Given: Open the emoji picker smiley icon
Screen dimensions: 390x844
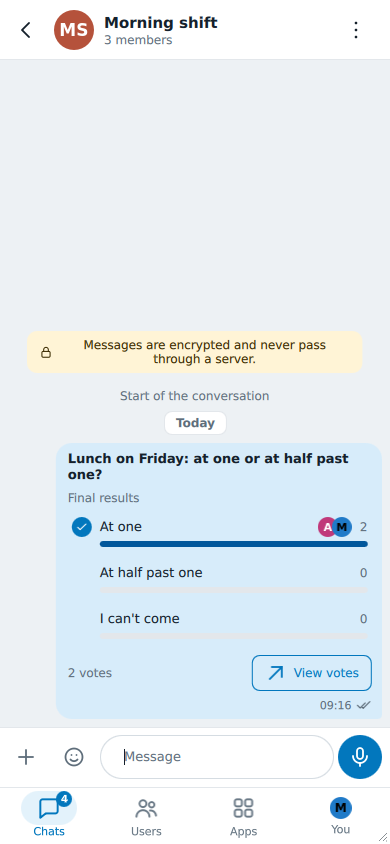Looking at the screenshot, I should click(x=74, y=757).
